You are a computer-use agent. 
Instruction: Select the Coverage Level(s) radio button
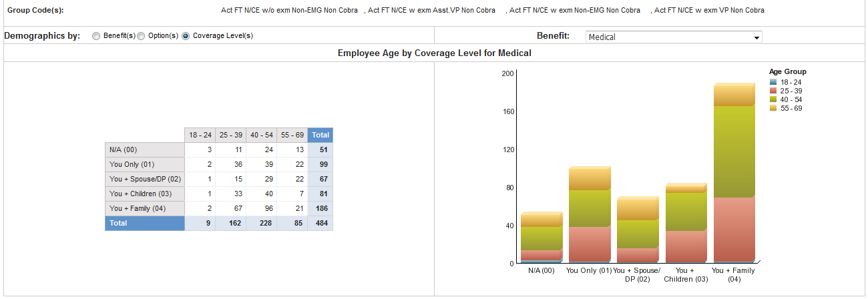[x=186, y=36]
